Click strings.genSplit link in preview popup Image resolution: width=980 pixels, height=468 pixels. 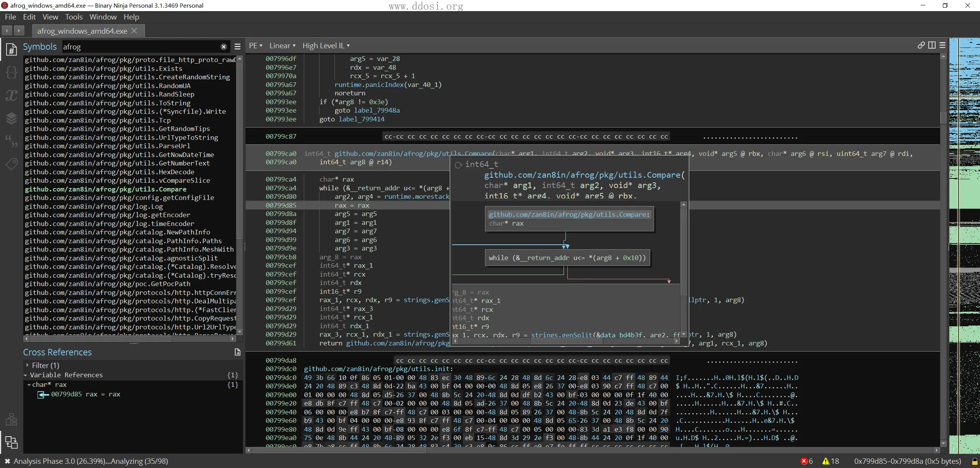562,335
